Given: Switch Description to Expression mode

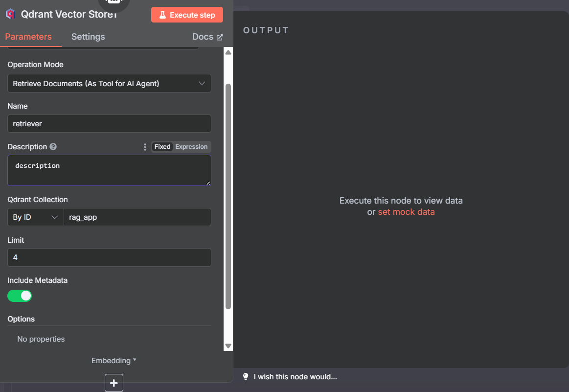Looking at the screenshot, I should click(x=191, y=147).
